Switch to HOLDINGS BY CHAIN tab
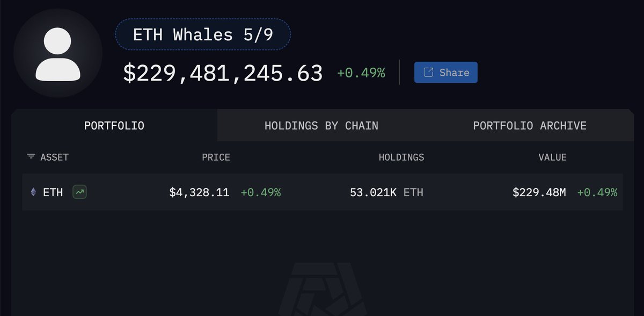Viewport: 644px width, 316px height. click(321, 126)
